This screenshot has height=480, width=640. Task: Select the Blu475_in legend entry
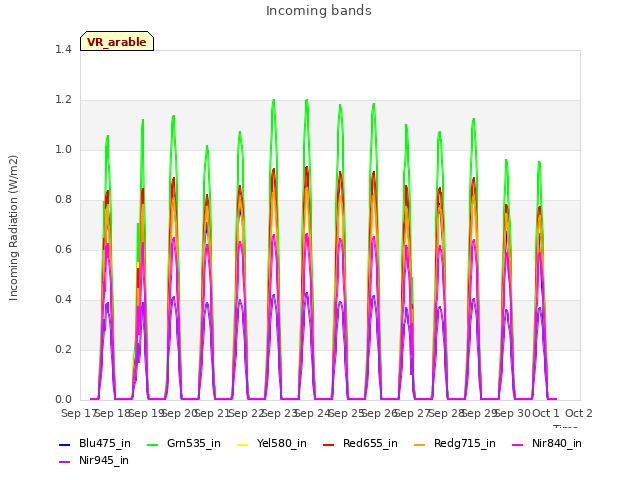coord(95,443)
